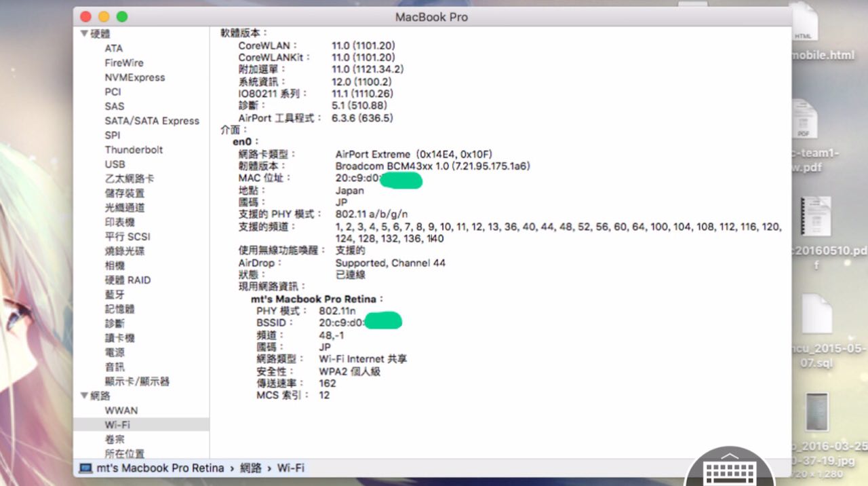Select SAS in the sidebar

click(115, 106)
